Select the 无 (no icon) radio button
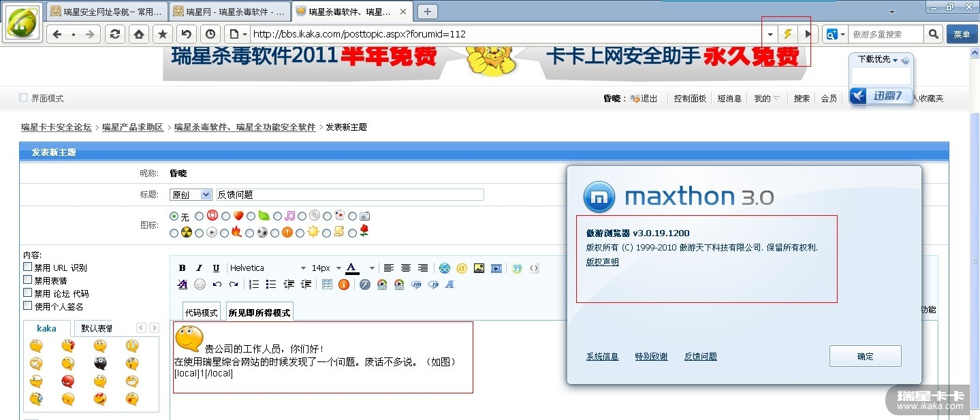The image size is (980, 420). pos(174,216)
